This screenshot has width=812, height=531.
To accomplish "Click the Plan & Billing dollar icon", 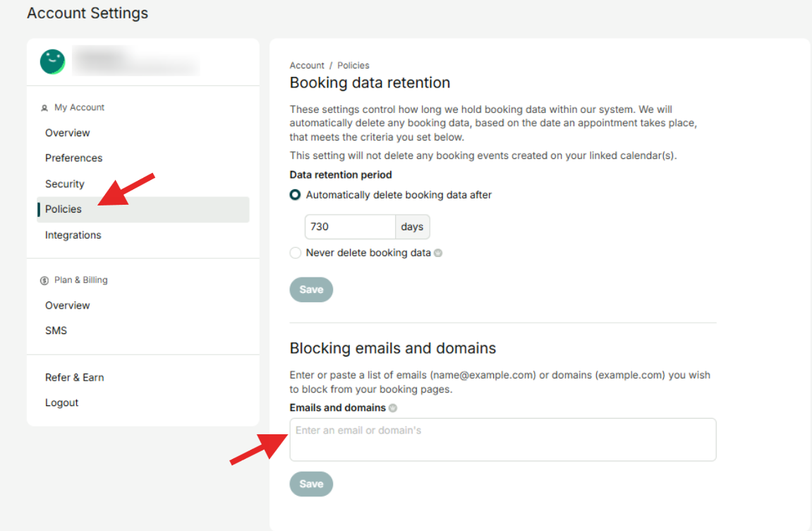I will [44, 280].
